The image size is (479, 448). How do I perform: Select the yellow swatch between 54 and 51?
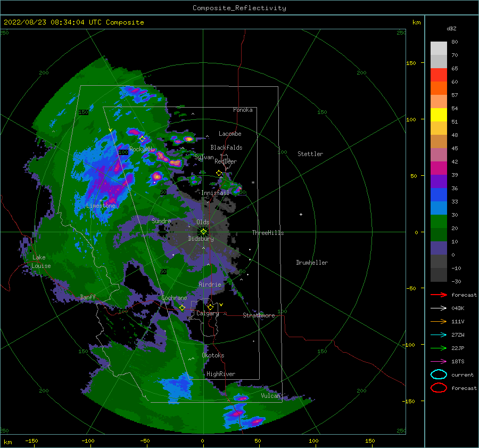(x=439, y=115)
